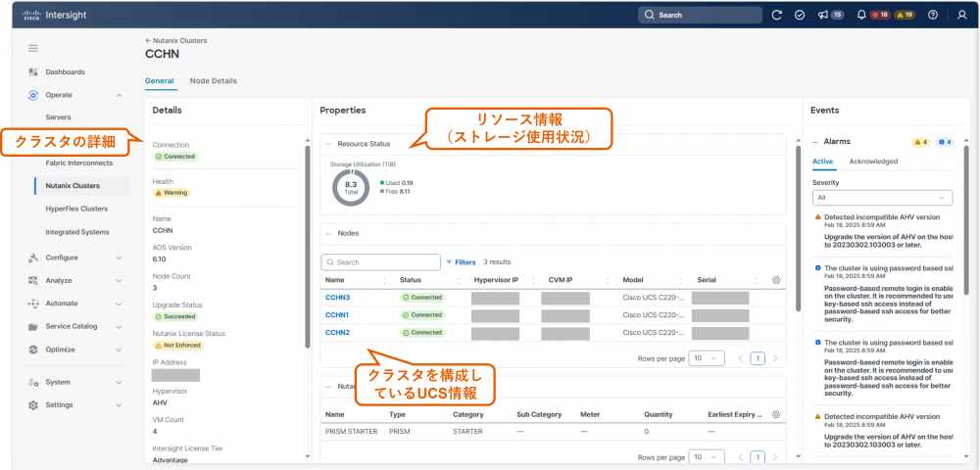The image size is (980, 470).
Task: Open HyperFlex Clusters in the sidebar
Action: (x=76, y=210)
